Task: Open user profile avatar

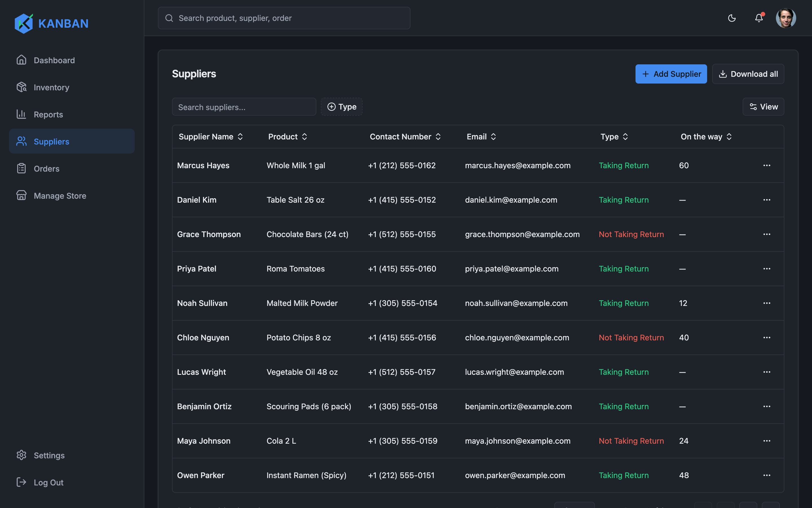Action: pos(786,18)
